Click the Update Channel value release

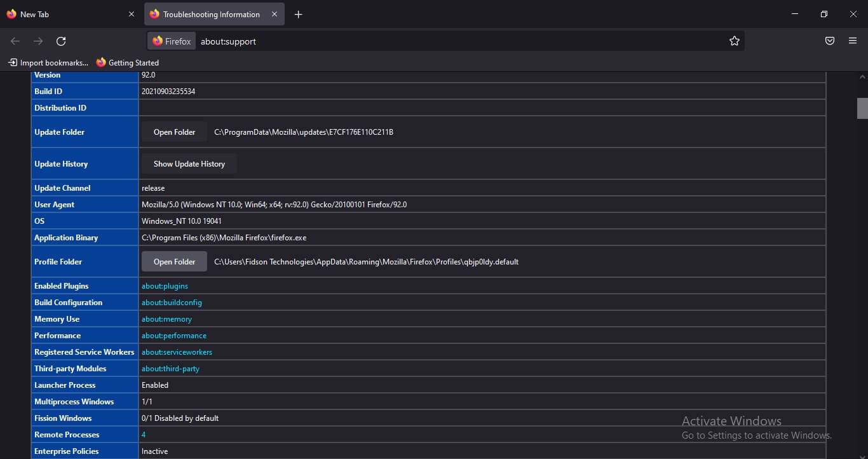[x=153, y=188]
